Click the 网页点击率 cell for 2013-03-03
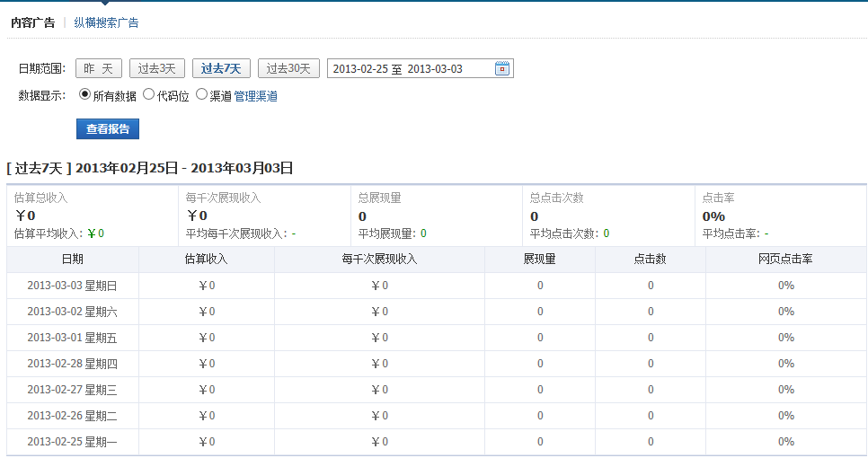Screen dimensions: 868x458 (786, 286)
